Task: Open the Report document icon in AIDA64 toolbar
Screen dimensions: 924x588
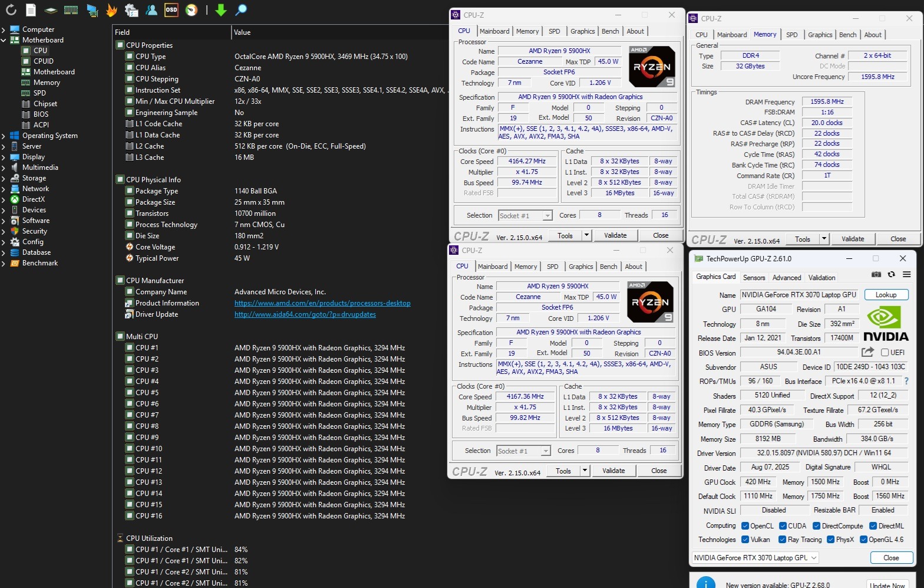Action: (x=31, y=9)
